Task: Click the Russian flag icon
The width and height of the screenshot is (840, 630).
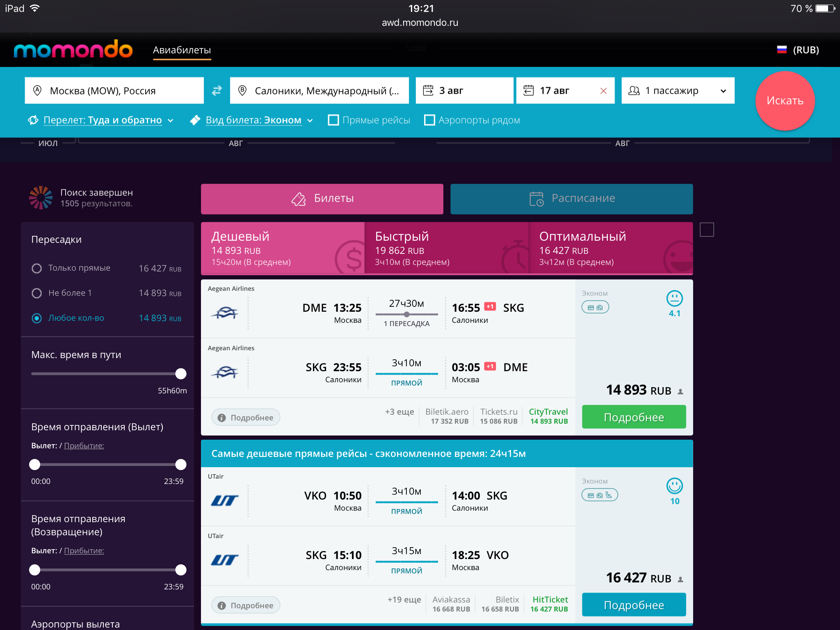Action: click(x=782, y=50)
